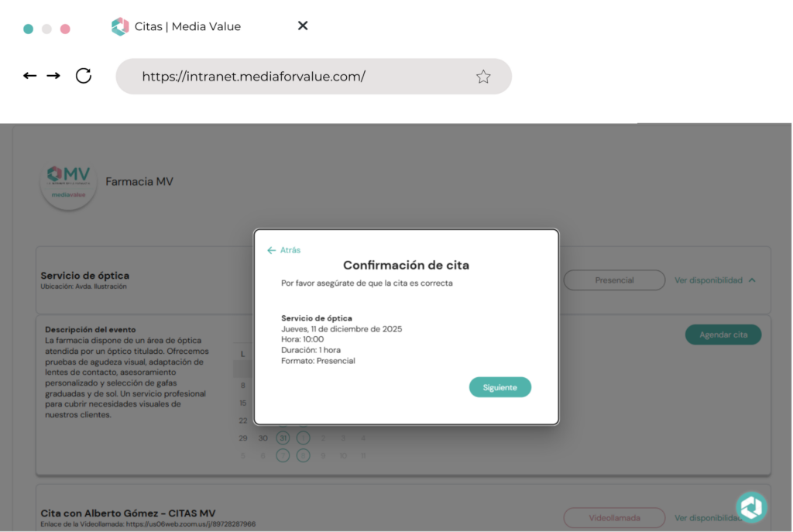
Task: Click the browser back arrow
Action: coord(30,76)
